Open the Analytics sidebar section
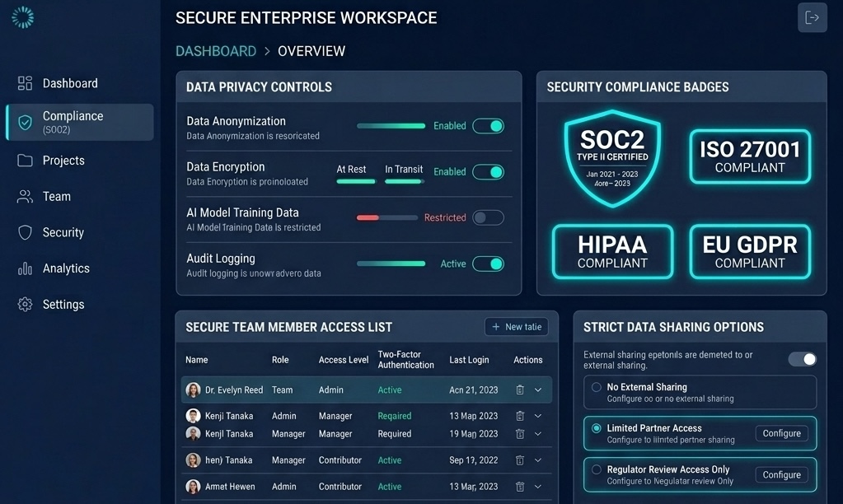 [80, 268]
